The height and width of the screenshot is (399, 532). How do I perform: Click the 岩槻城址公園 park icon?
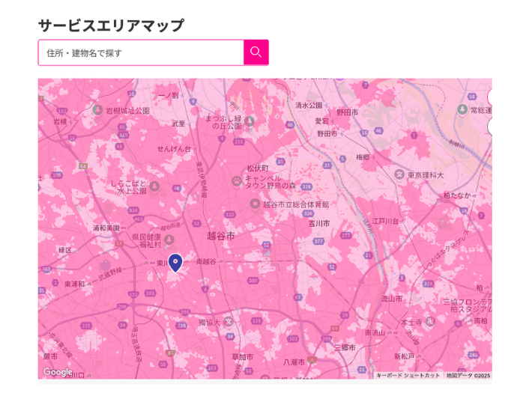(97, 110)
